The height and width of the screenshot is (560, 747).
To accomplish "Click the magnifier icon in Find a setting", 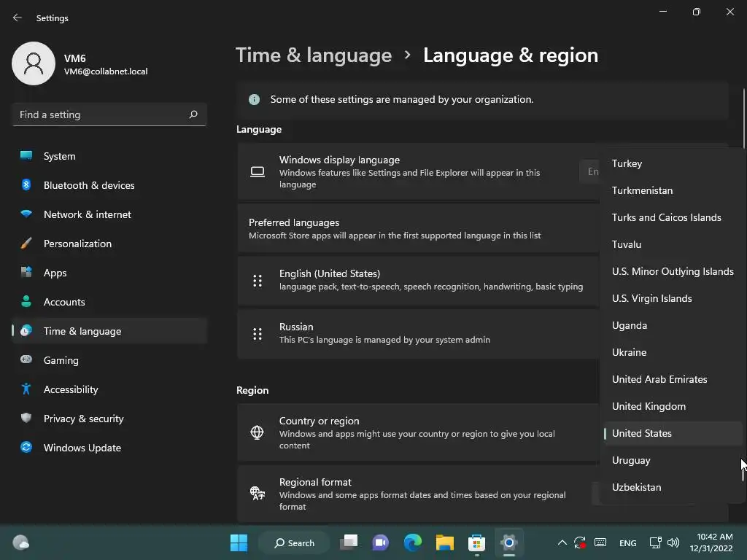I will [193, 114].
